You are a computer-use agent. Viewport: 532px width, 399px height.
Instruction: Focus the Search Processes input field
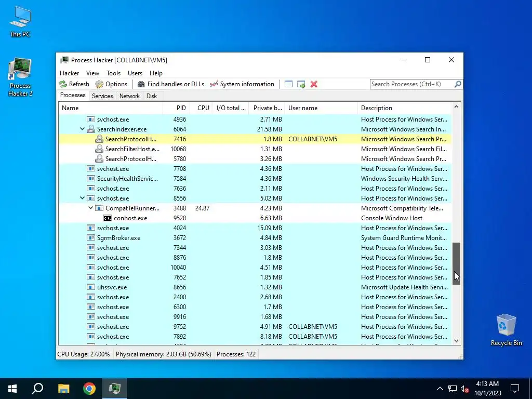coord(412,84)
